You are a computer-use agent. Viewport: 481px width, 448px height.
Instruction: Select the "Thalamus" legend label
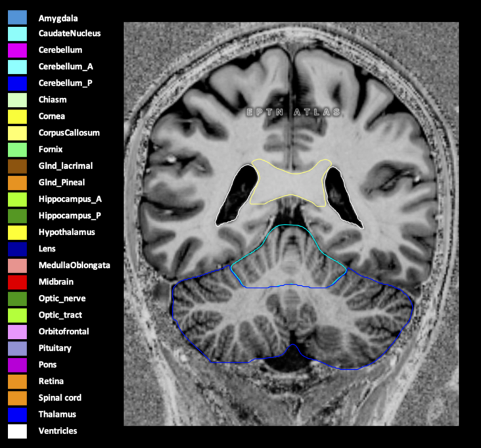click(57, 414)
